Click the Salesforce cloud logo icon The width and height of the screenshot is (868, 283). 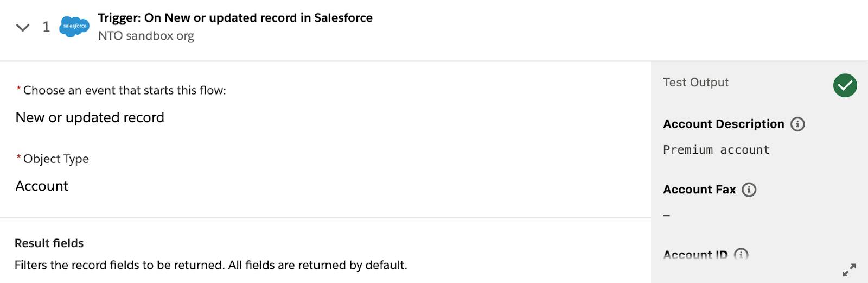pos(74,26)
